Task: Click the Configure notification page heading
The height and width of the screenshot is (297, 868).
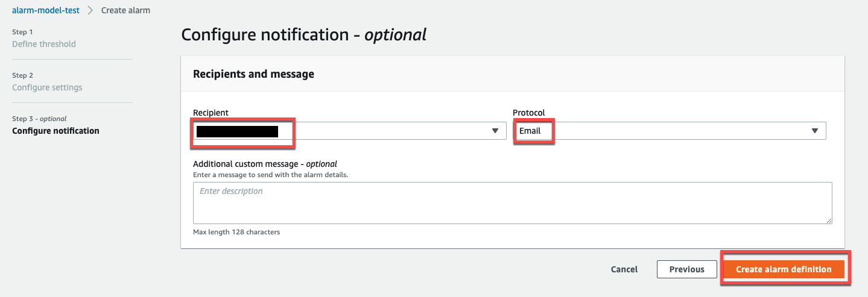Action: [x=303, y=34]
